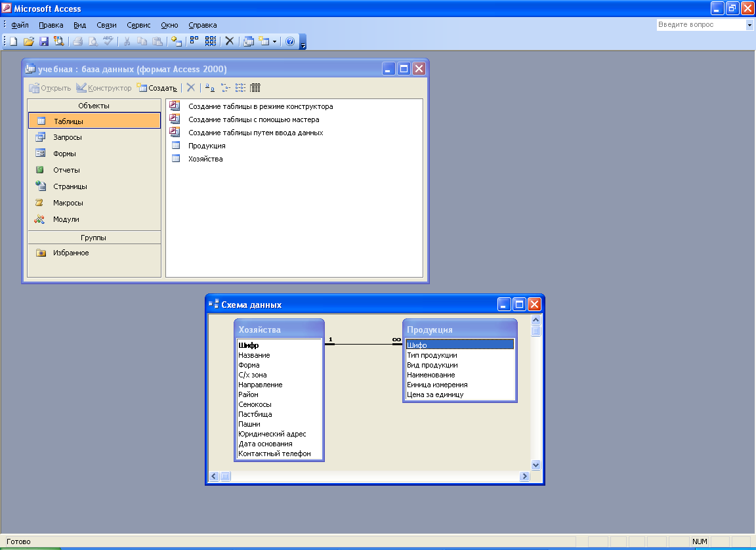The image size is (756, 550).
Task: Open the Вид menu
Action: 79,25
